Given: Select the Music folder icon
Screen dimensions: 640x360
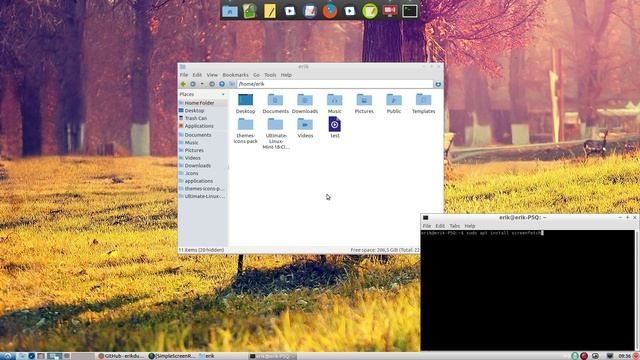Looking at the screenshot, I should [334, 100].
